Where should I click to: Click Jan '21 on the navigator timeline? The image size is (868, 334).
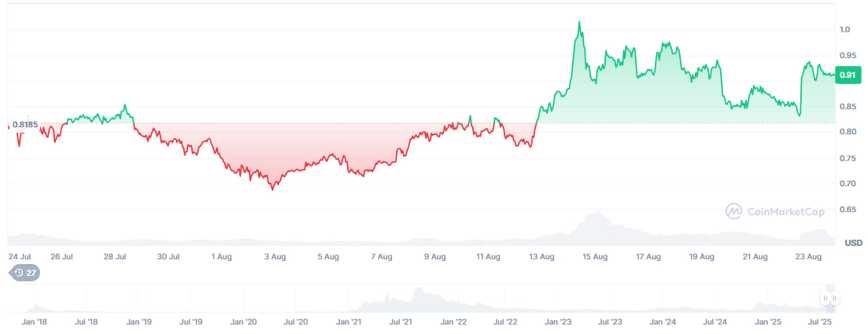[349, 322]
